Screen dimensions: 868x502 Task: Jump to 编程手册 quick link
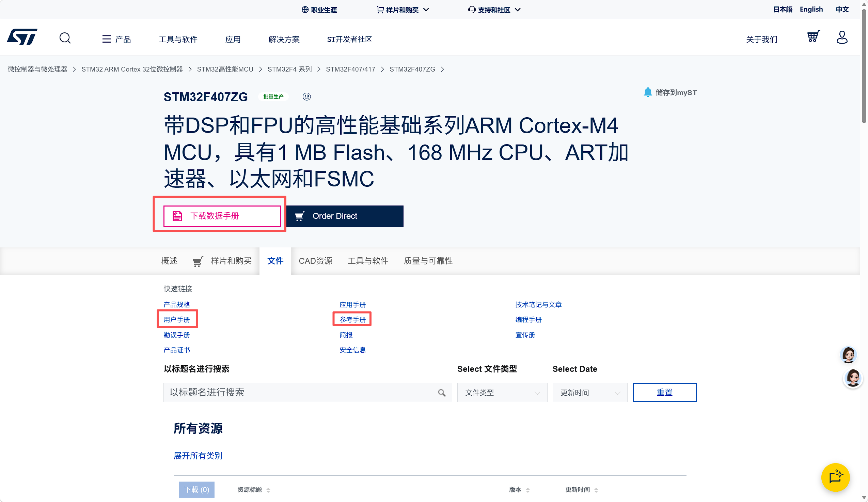tap(528, 320)
